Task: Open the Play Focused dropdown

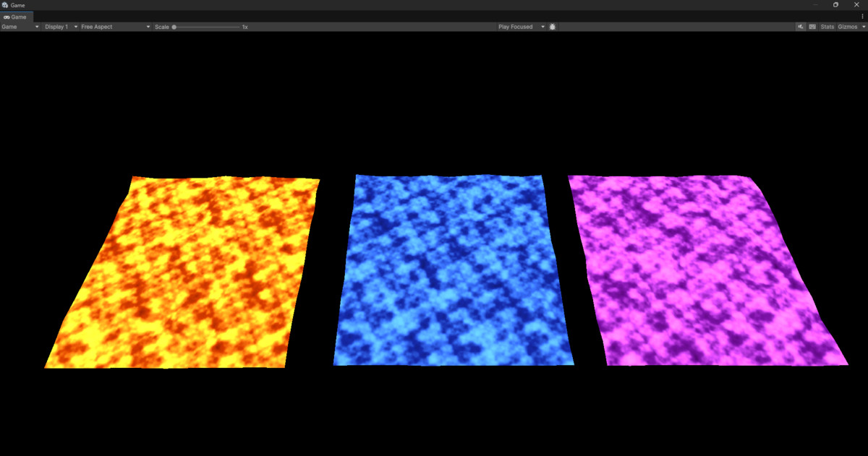Action: click(521, 27)
